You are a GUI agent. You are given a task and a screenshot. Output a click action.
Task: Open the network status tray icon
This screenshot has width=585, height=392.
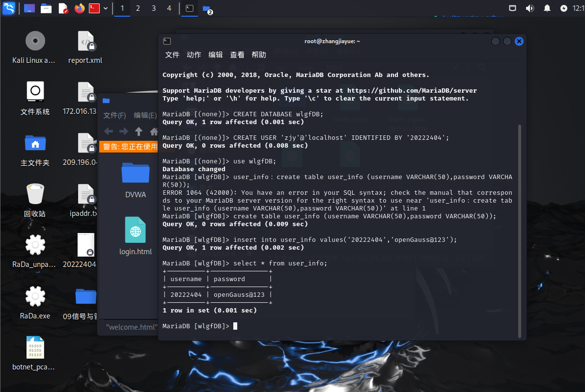pos(513,8)
